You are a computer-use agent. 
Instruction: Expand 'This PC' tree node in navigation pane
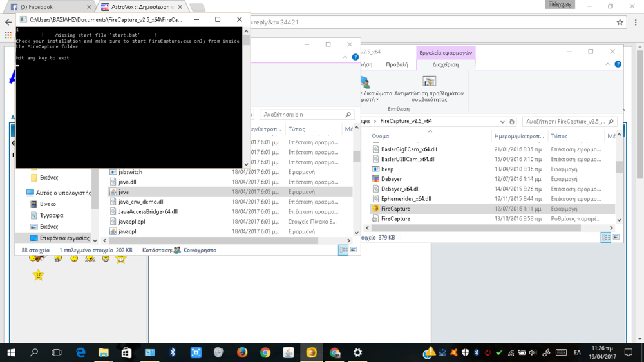tap(23, 193)
